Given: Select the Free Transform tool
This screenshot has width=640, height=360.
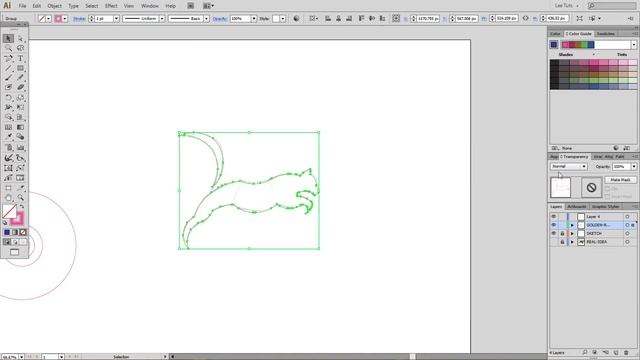Looking at the screenshot, I should point(20,107).
